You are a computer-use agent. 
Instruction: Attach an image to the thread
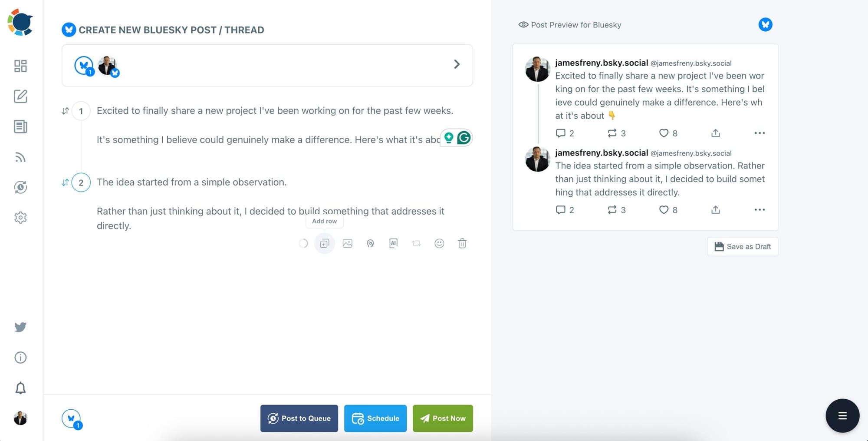click(347, 243)
